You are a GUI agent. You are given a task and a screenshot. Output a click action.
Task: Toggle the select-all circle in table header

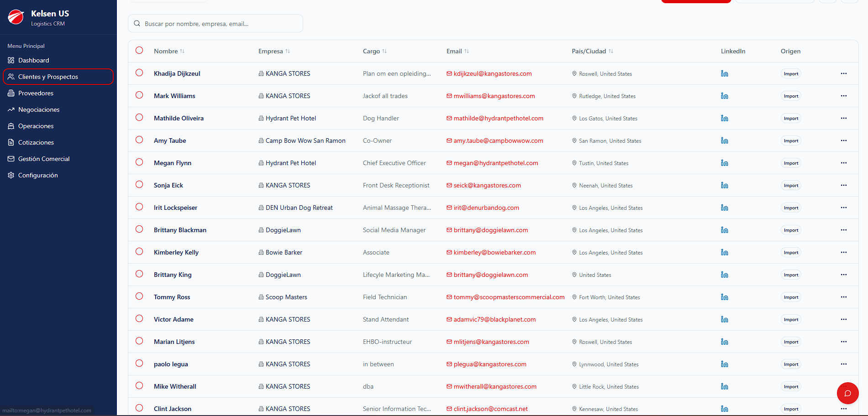[139, 50]
